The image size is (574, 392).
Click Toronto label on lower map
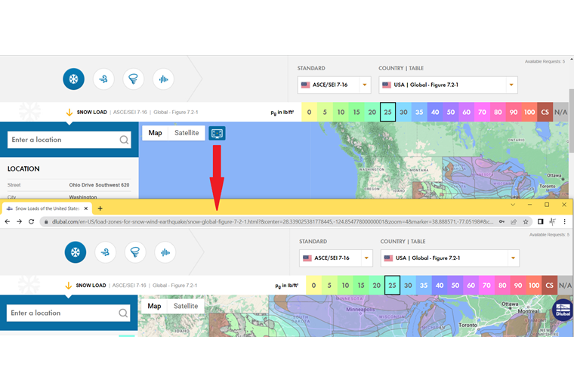468,325
